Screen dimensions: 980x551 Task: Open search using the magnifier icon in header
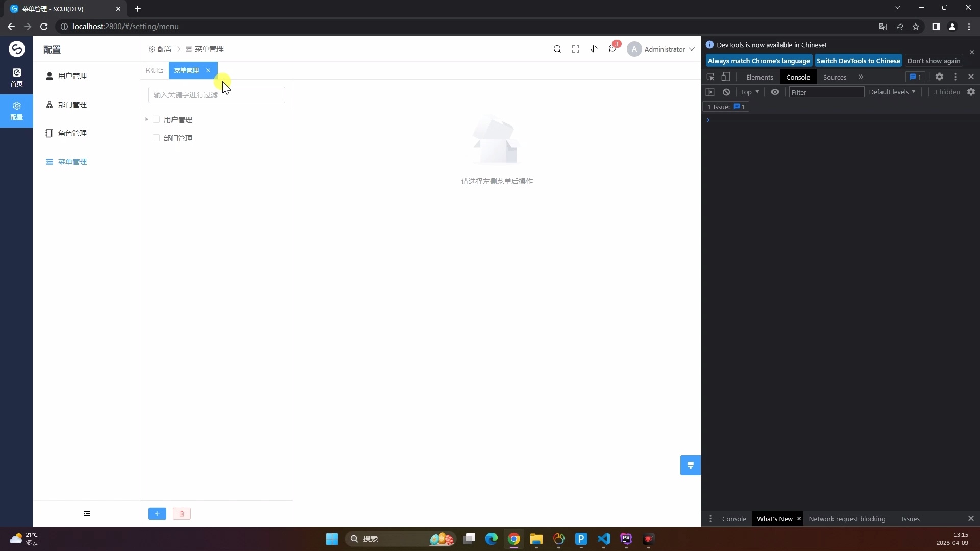point(557,49)
